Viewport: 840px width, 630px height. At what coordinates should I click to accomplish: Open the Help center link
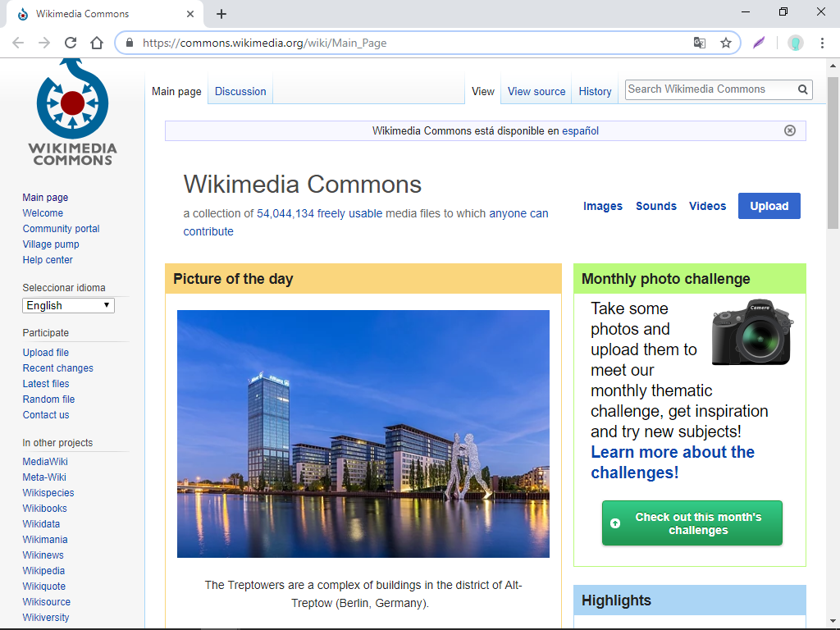(x=48, y=259)
